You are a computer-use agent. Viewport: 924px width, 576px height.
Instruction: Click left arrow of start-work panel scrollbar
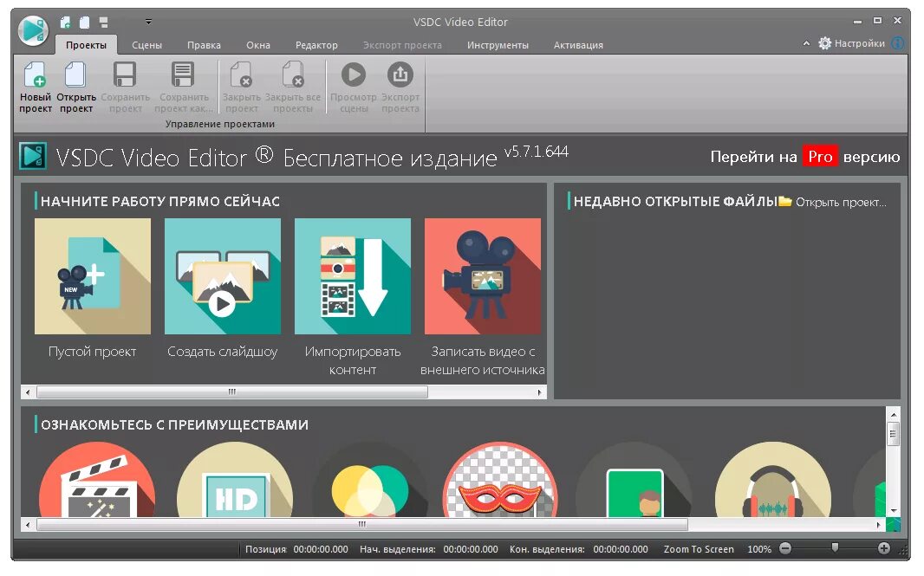click(28, 392)
